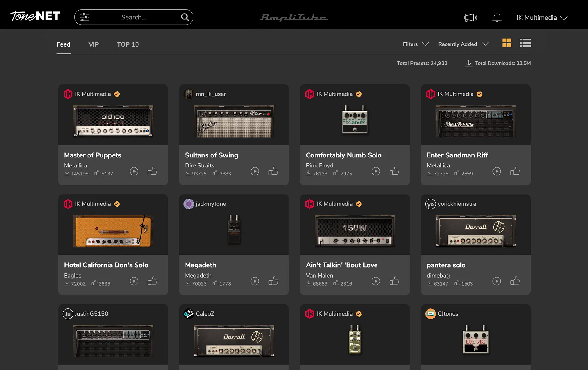The height and width of the screenshot is (370, 588).
Task: Select the orange amp Hotel California thumbnail
Action: (113, 231)
